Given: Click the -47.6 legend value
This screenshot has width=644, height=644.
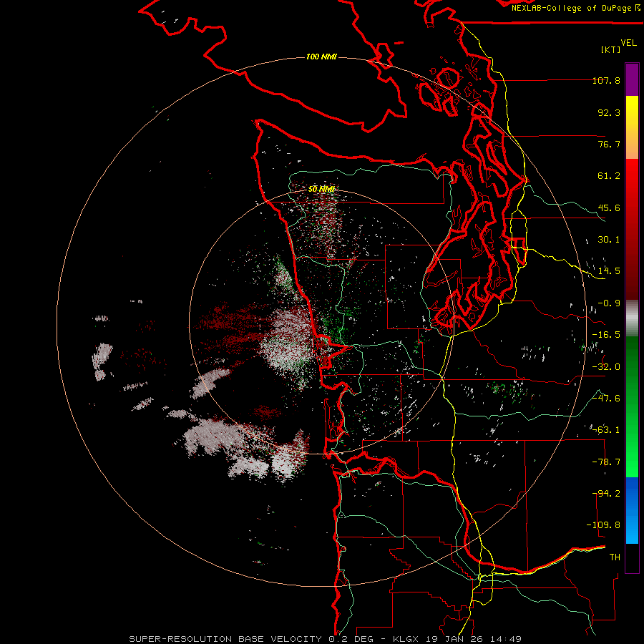Looking at the screenshot, I should coord(606,399).
